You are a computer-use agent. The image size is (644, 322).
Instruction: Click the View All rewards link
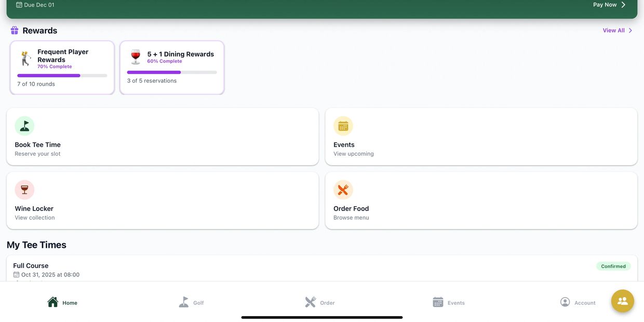[x=613, y=31]
